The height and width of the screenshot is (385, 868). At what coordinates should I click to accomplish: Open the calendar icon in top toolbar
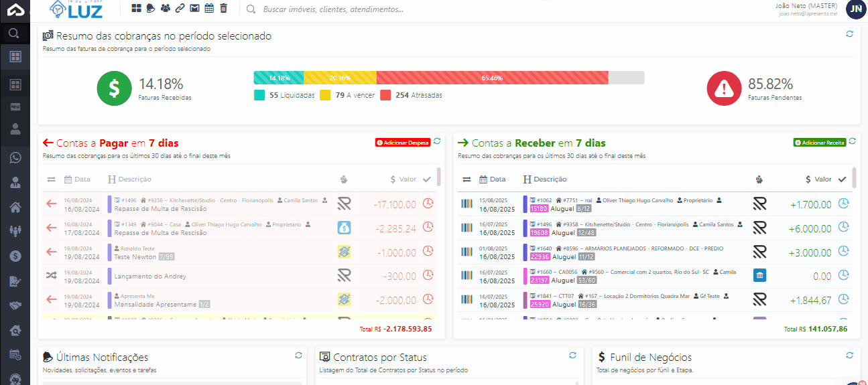coord(209,9)
